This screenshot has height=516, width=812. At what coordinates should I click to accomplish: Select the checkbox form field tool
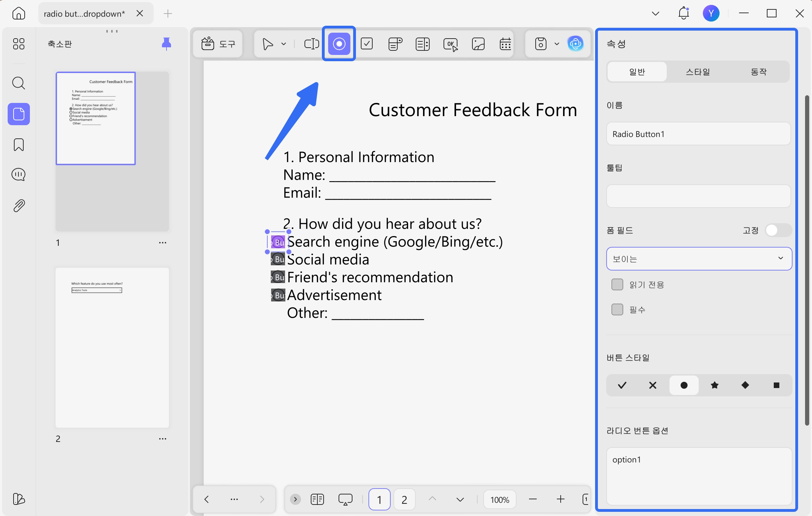point(367,44)
